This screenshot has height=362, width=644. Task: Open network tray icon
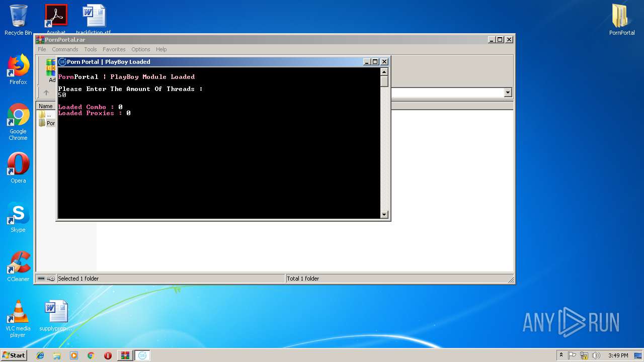(x=584, y=355)
